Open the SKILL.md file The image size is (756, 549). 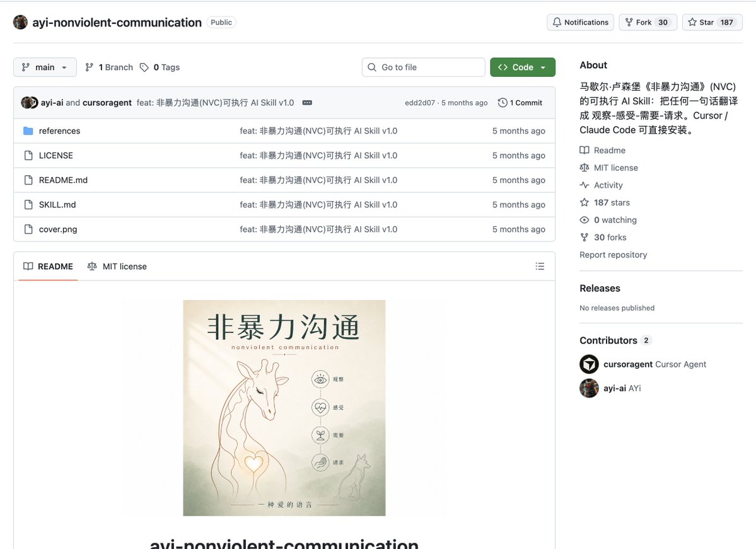57,204
